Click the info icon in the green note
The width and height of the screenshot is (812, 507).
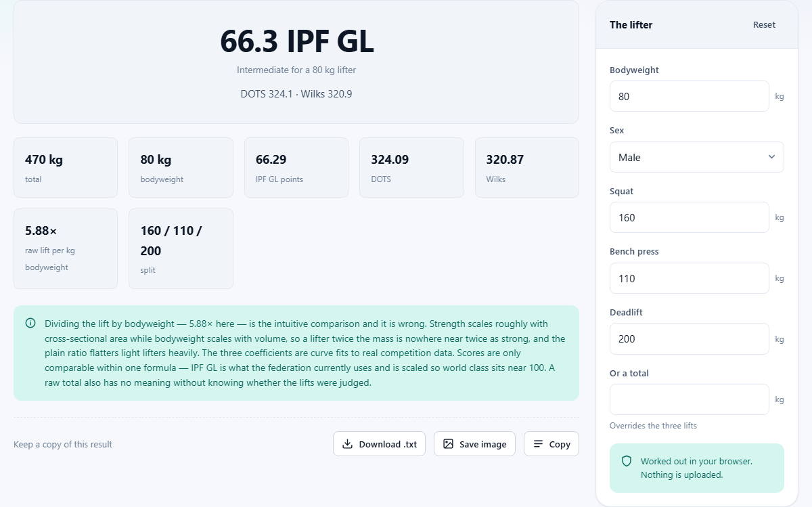tap(30, 323)
